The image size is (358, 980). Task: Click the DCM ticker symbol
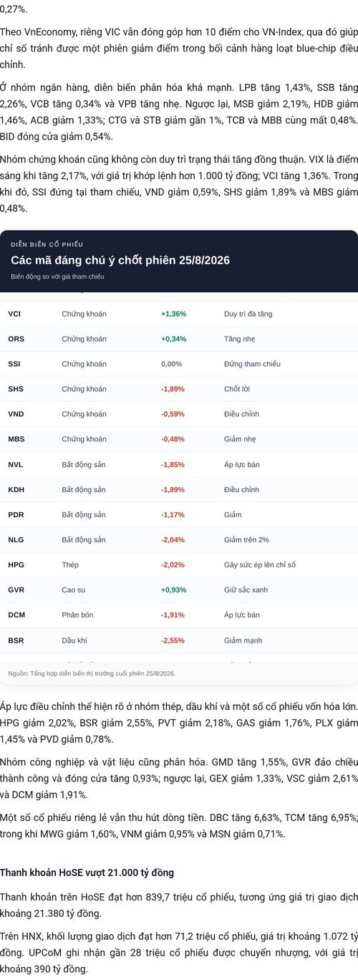[16, 615]
